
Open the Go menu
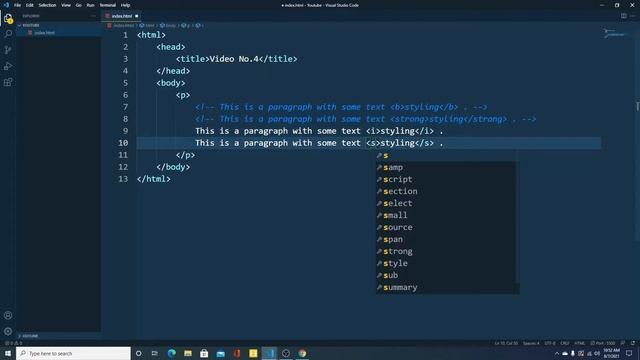tap(79, 5)
